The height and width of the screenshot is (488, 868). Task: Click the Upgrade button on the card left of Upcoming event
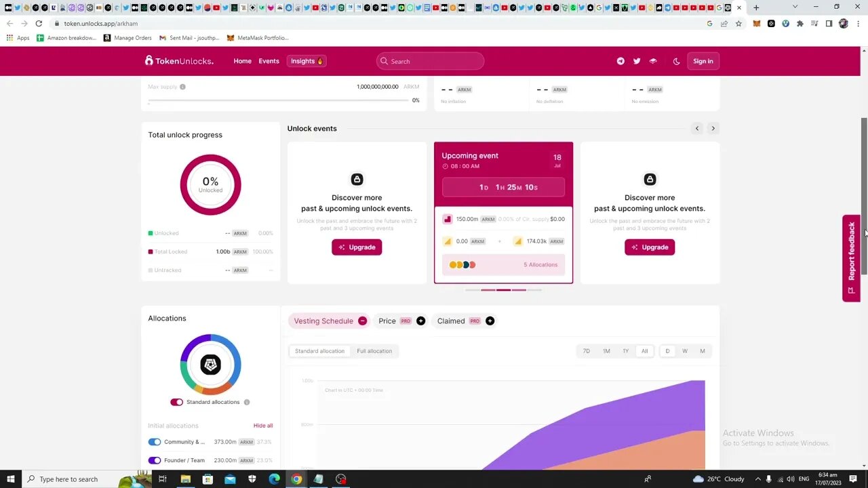pos(357,247)
